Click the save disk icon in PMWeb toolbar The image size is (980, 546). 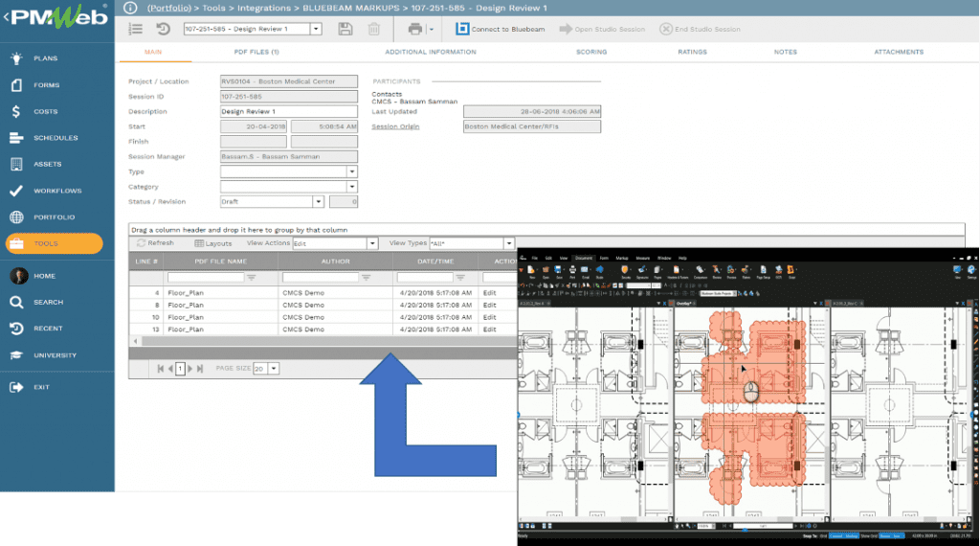pyautogui.click(x=345, y=29)
